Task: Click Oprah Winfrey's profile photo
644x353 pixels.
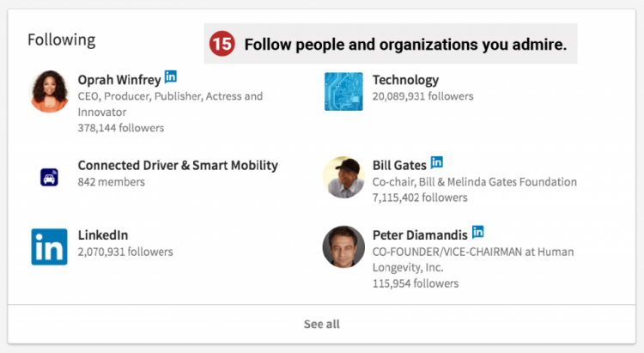Action: pos(50,91)
